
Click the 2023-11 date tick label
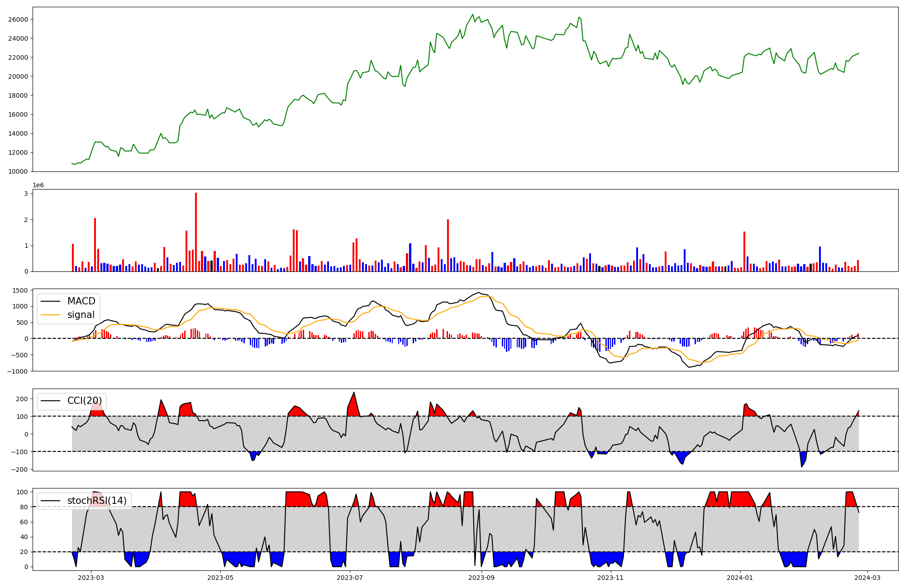click(x=611, y=578)
